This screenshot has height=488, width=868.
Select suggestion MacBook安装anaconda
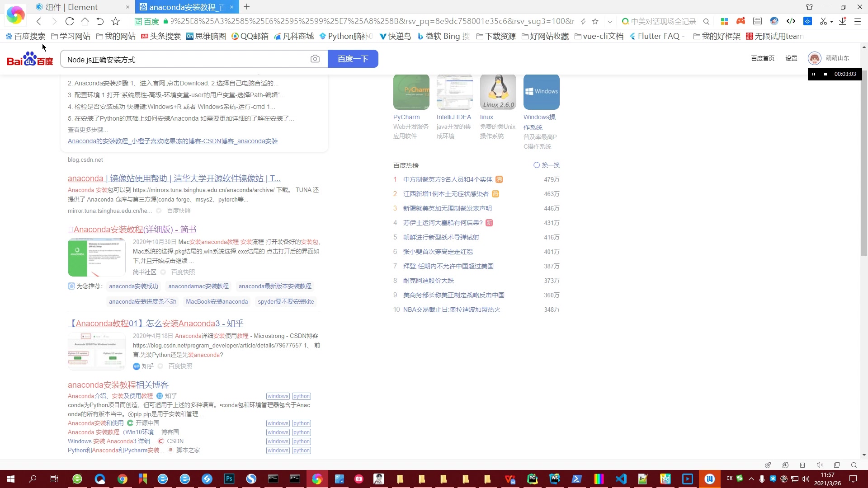click(x=217, y=301)
